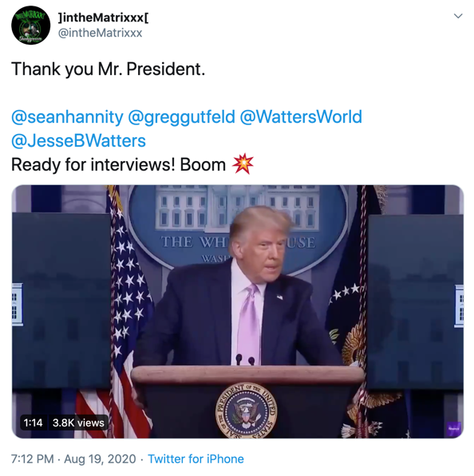Select the 'Thank you Mr. President.' text
474x476 pixels.
coord(109,69)
